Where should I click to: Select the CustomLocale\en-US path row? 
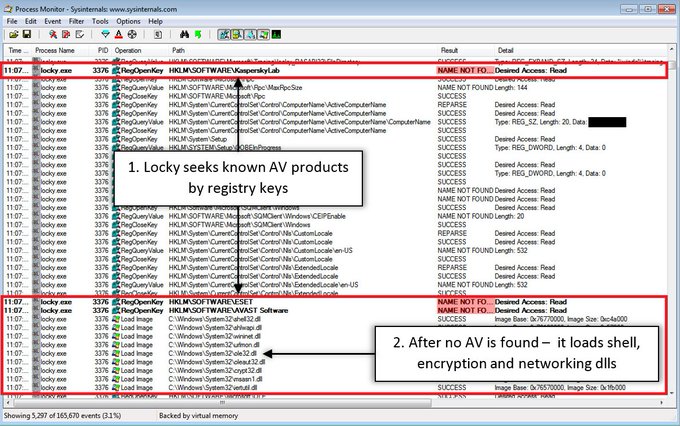coord(261,250)
